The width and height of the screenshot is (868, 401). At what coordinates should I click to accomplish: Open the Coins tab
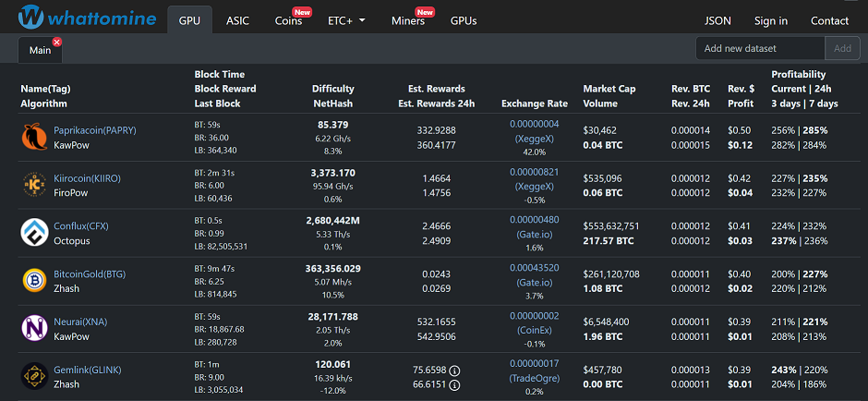(x=289, y=20)
